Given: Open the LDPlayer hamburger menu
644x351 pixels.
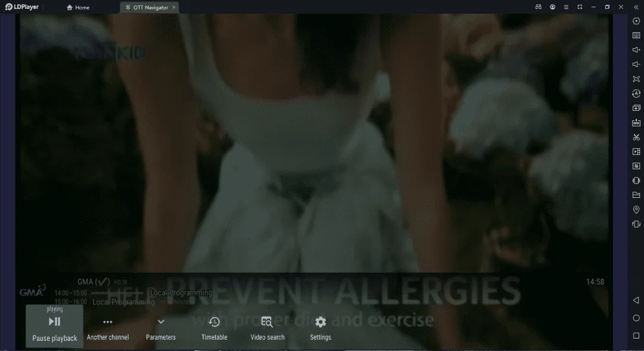Looking at the screenshot, I should click(566, 7).
